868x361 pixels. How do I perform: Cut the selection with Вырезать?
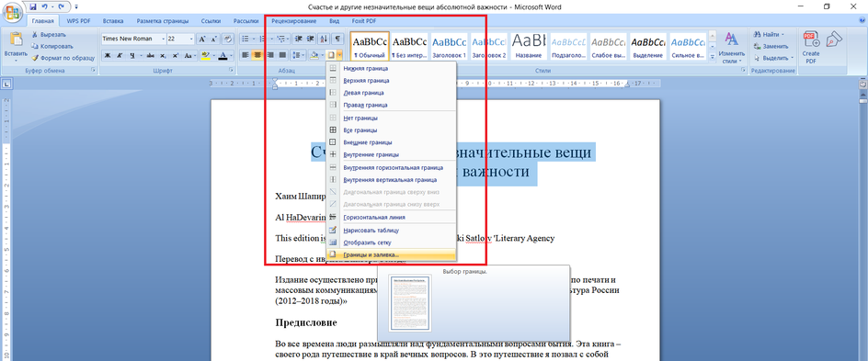click(x=49, y=36)
